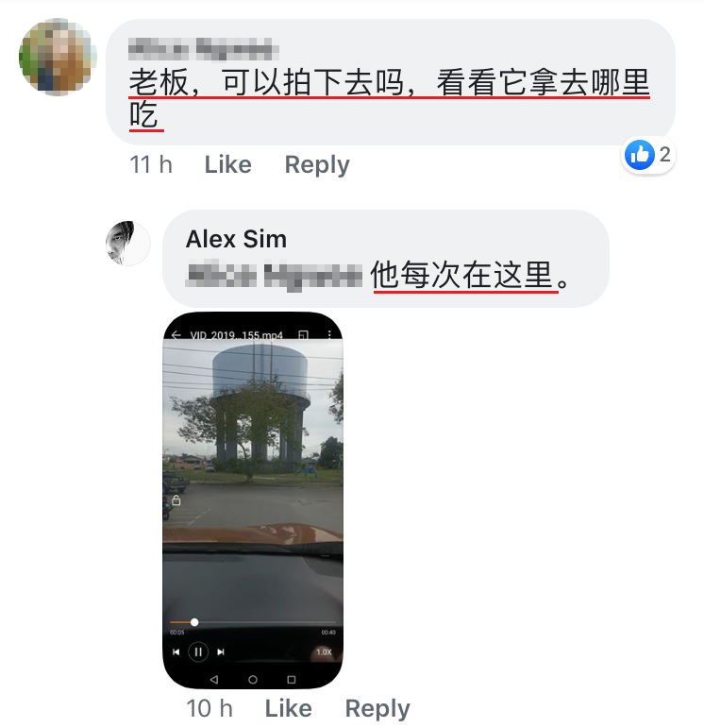This screenshot has height=728, width=704.
Task: Change the 1.0X playback speed
Action: click(x=324, y=652)
